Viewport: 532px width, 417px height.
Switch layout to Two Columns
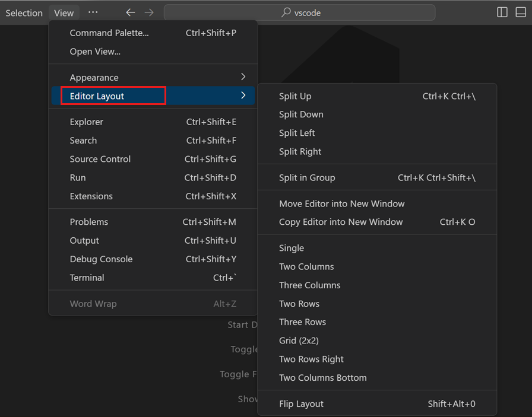tap(306, 266)
